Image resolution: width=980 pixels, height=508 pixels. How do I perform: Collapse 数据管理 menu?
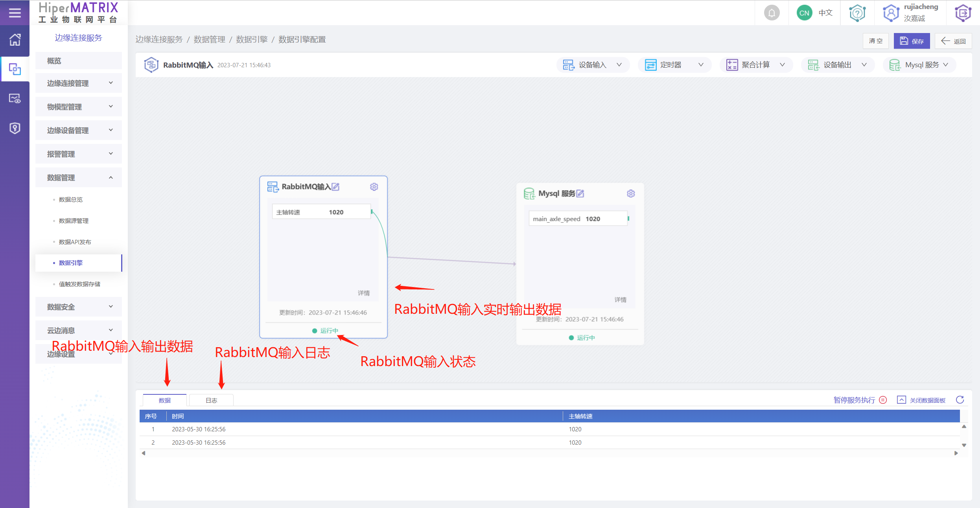79,177
